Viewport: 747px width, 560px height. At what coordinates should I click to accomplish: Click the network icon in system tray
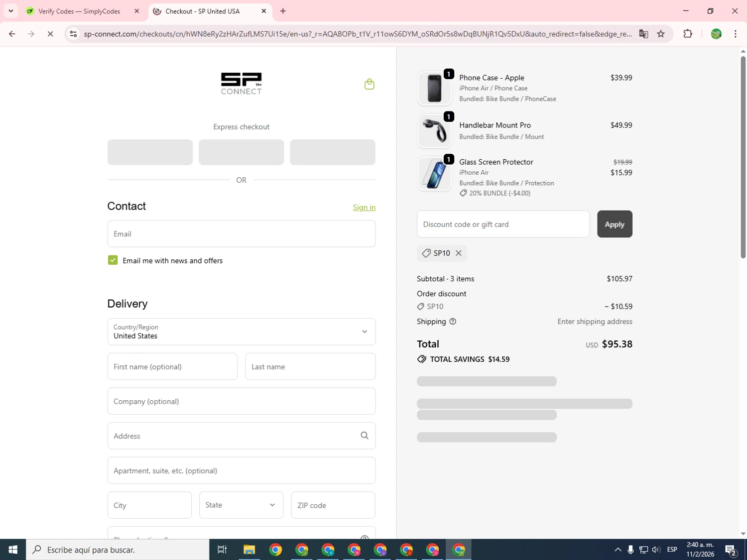pyautogui.click(x=643, y=550)
